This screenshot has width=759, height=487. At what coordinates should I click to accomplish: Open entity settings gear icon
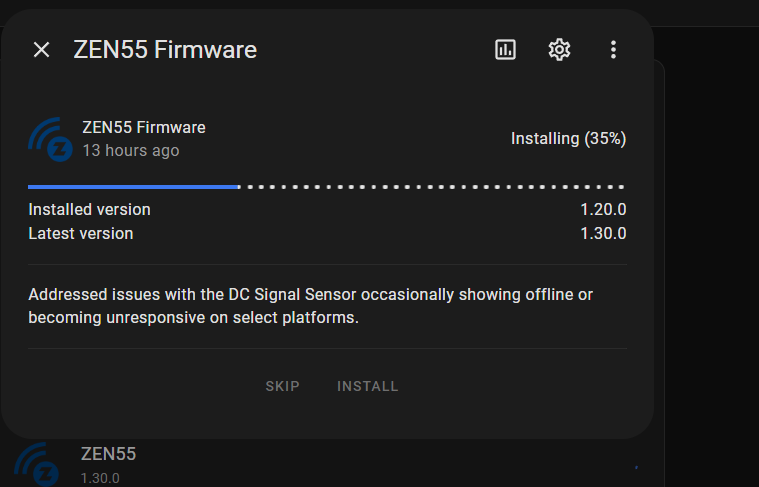click(x=559, y=50)
